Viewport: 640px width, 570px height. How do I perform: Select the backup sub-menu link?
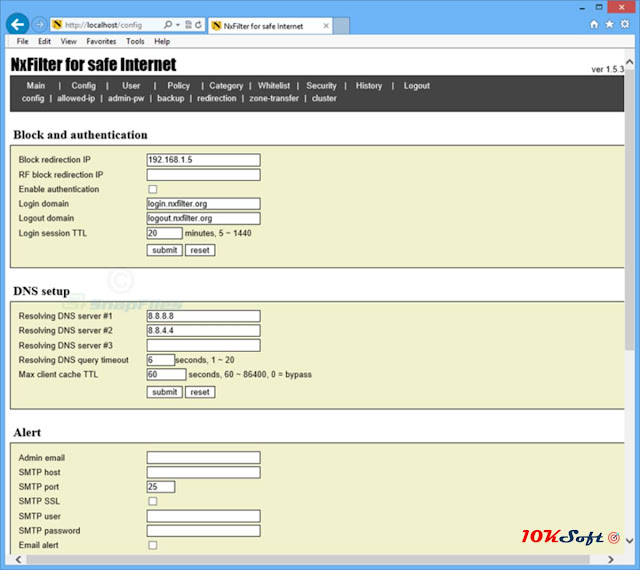pyautogui.click(x=171, y=98)
